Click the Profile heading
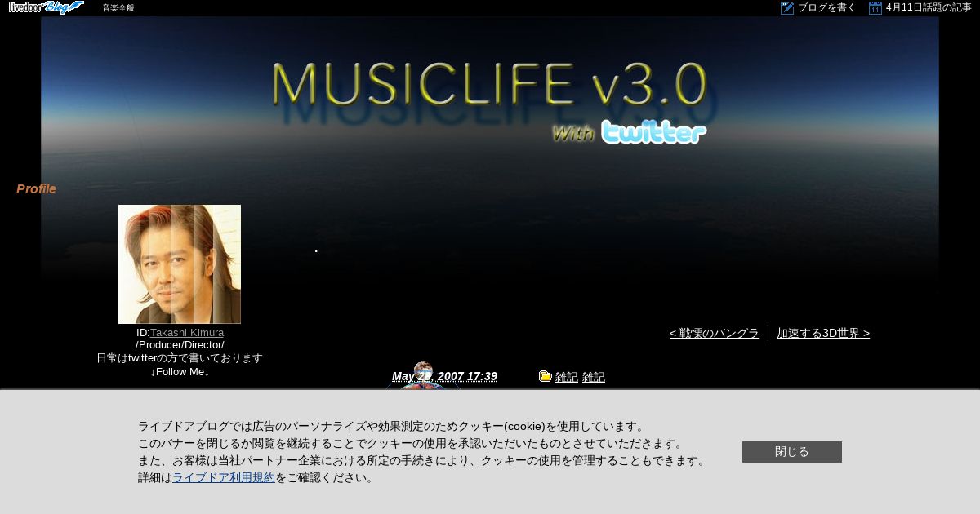Screen dimensions: 980x514 (x=36, y=188)
